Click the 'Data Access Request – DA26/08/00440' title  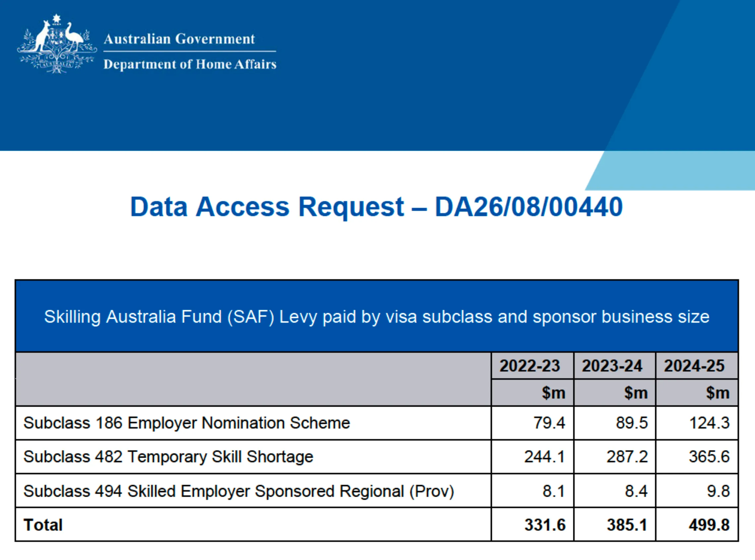tap(376, 207)
